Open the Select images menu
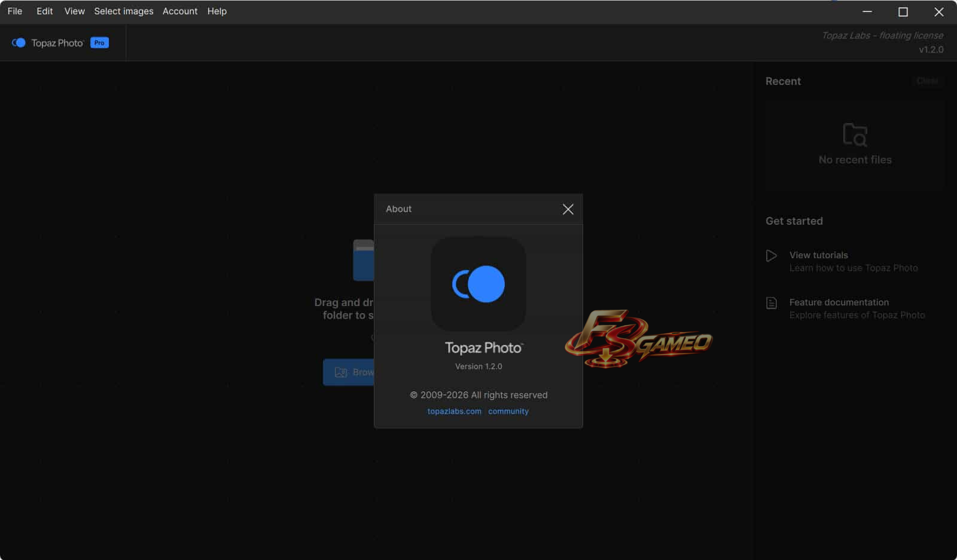 [124, 11]
